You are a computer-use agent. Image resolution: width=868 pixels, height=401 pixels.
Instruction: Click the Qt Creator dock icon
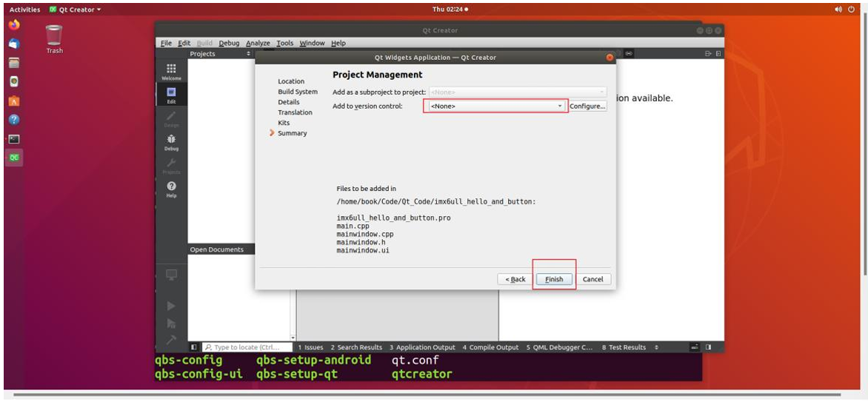[14, 158]
